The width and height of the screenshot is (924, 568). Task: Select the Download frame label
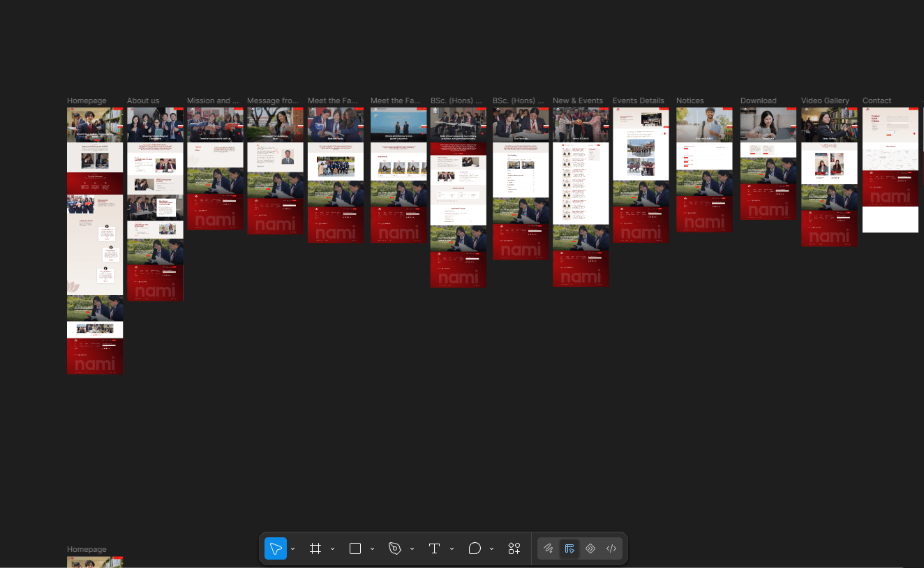(x=759, y=100)
